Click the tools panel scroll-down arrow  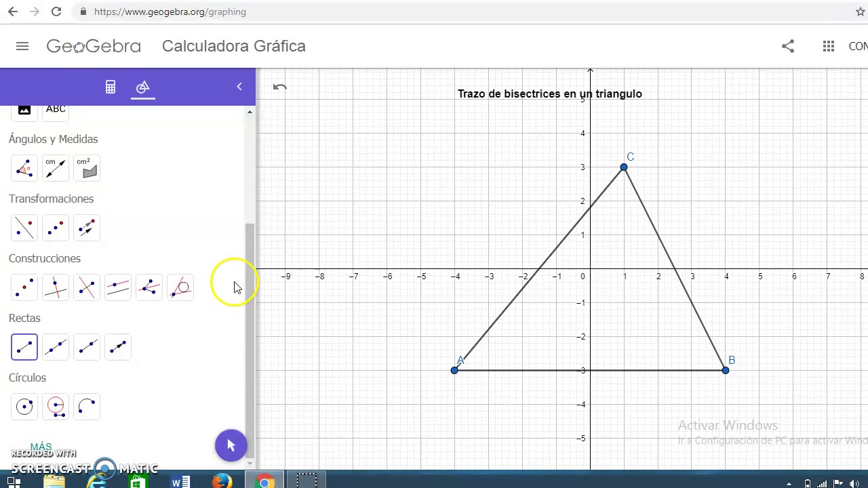[x=250, y=464]
